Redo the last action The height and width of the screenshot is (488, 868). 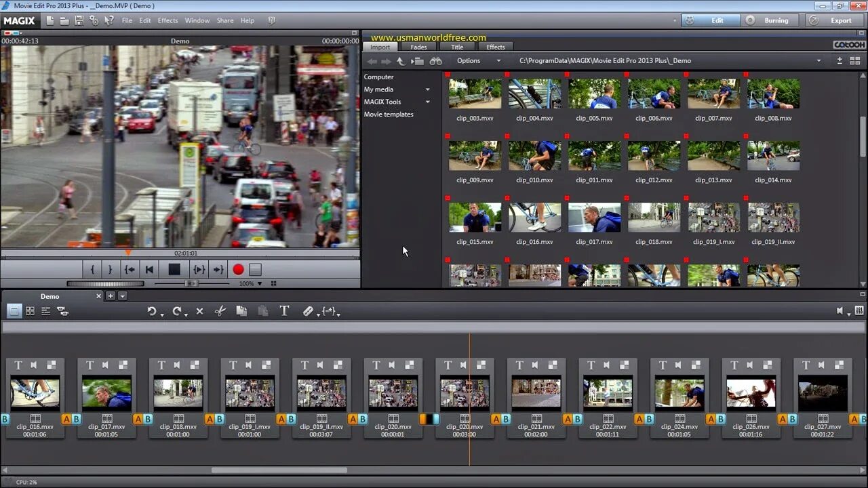[176, 311]
